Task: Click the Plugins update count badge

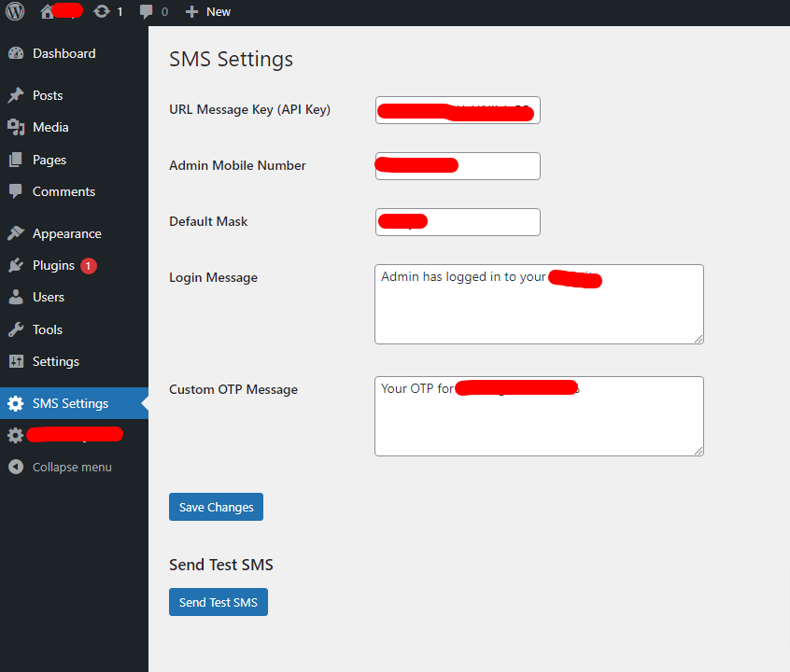Action: [89, 265]
